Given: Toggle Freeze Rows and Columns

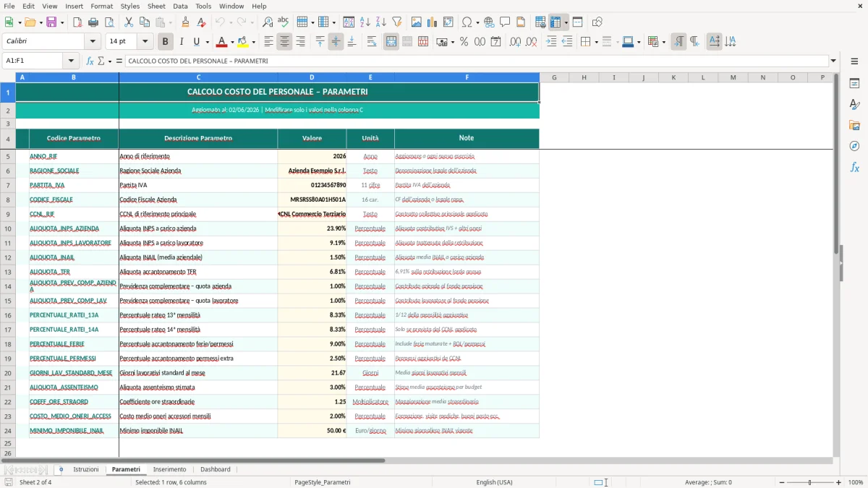Looking at the screenshot, I should [556, 22].
